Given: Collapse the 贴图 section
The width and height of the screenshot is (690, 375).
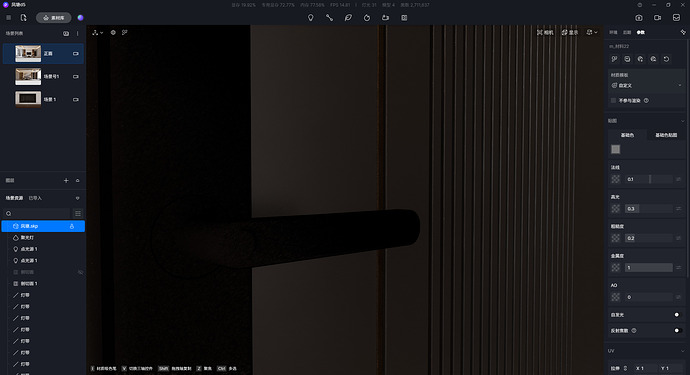Looking at the screenshot, I should pyautogui.click(x=683, y=121).
